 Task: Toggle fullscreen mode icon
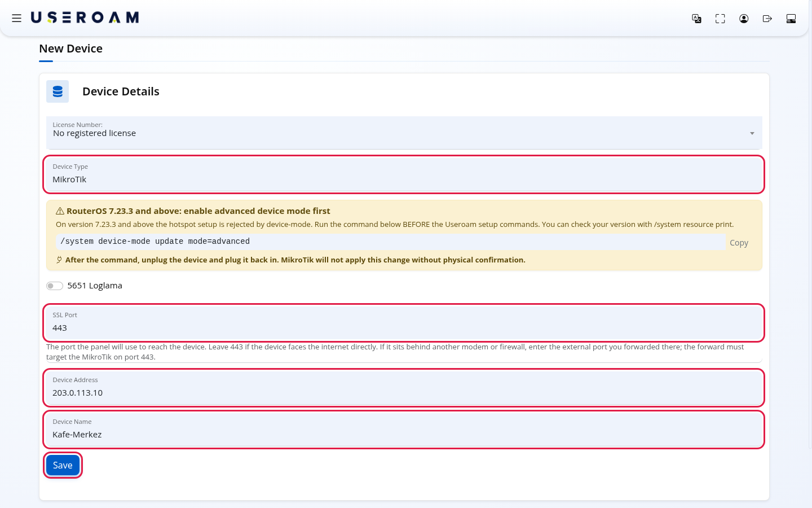click(x=720, y=19)
